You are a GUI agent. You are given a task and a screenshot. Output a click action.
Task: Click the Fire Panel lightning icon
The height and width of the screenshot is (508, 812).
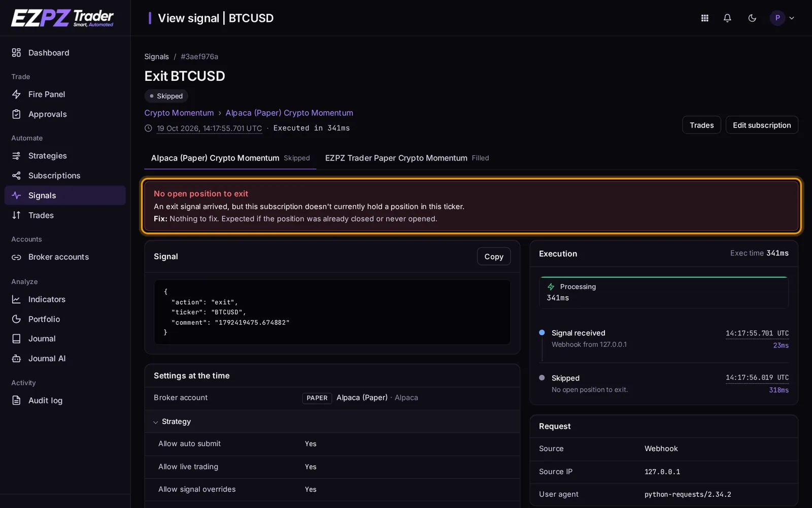click(16, 94)
